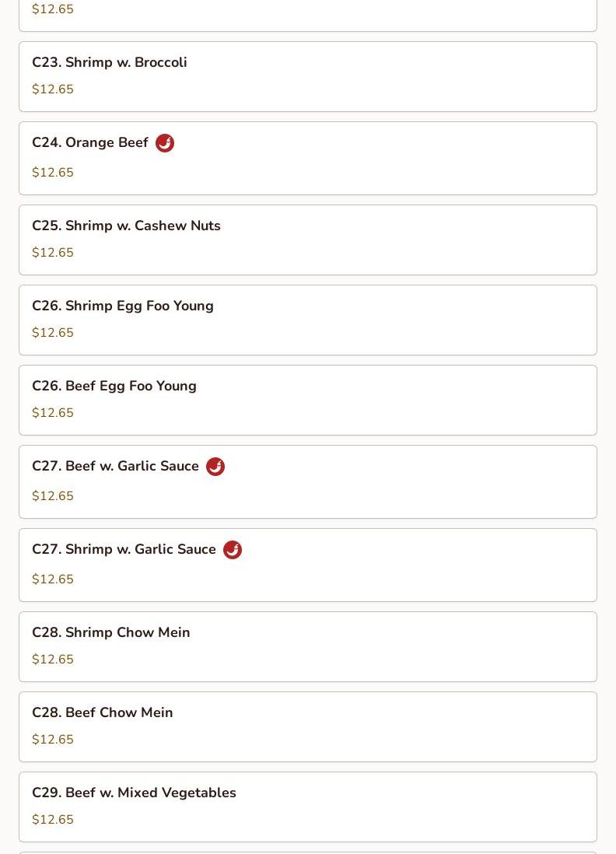
Task: Click the spicy icon beside Beef w. Garlic Sauce
Action: (215, 467)
